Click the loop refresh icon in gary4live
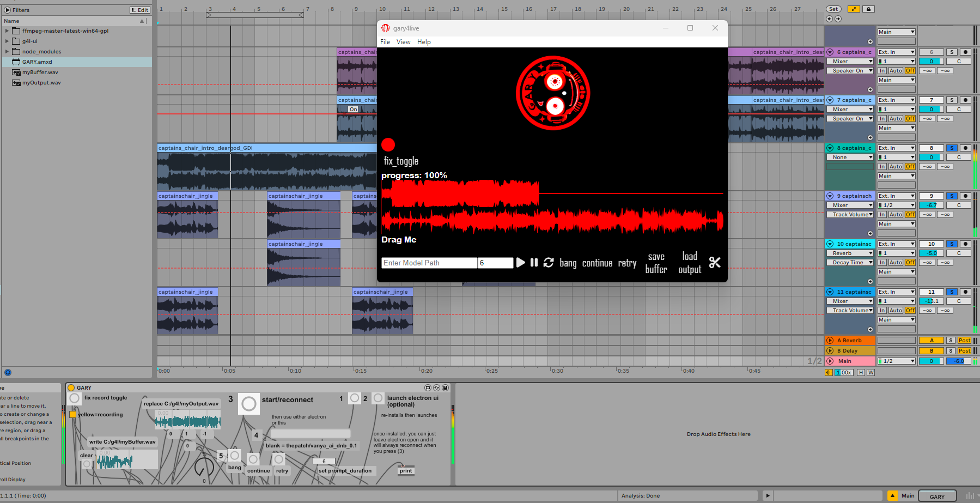Screen dimensions: 980x503 pos(549,263)
